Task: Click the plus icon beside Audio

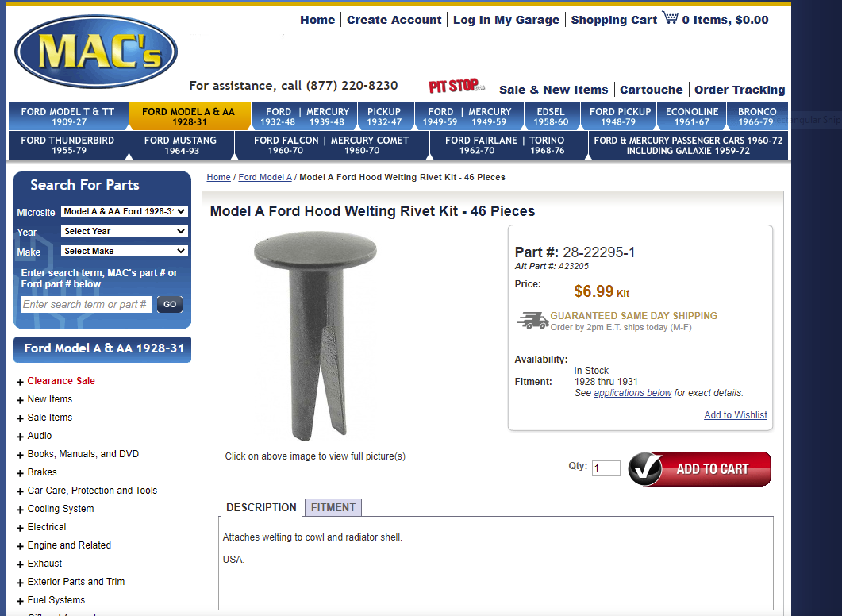Action: point(20,436)
